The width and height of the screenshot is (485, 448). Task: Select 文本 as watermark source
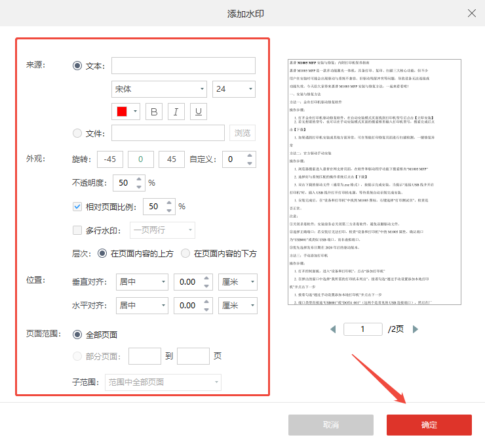click(77, 66)
